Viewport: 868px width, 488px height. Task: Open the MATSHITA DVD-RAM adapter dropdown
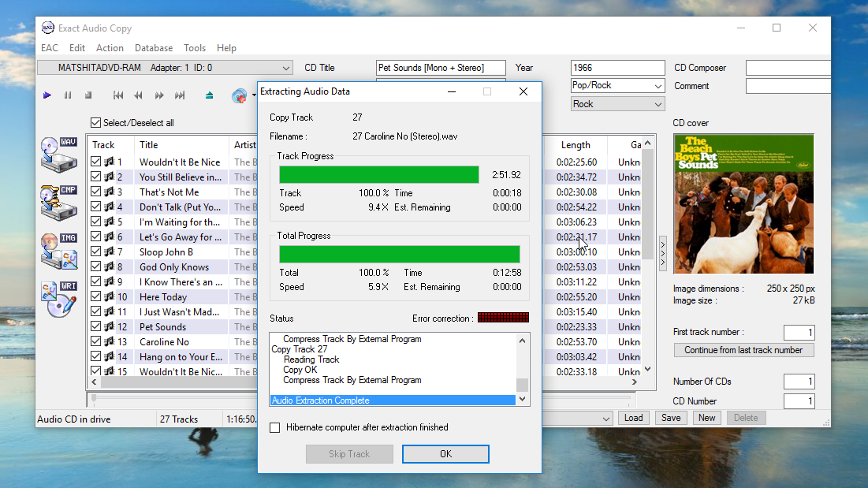tap(287, 67)
